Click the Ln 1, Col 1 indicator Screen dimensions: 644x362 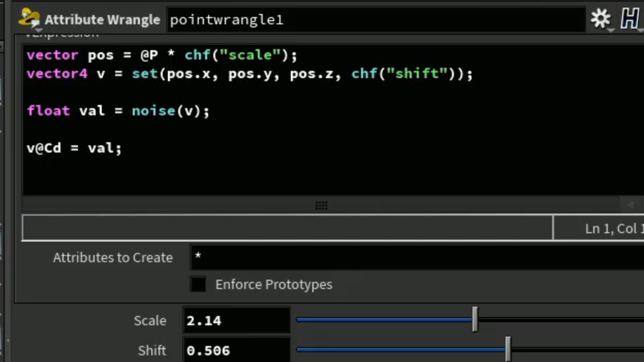click(x=614, y=229)
